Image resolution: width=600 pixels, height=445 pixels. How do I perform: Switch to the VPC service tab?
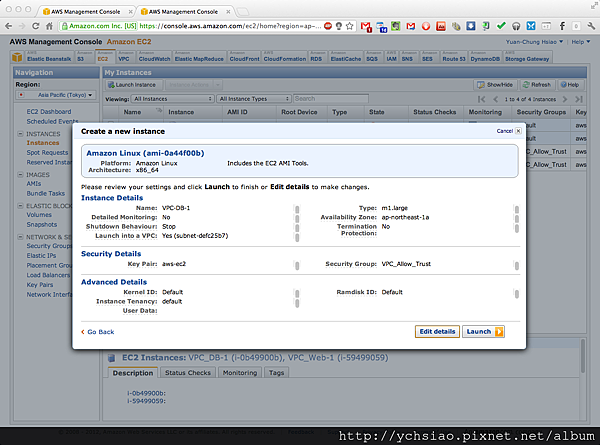[x=126, y=57]
